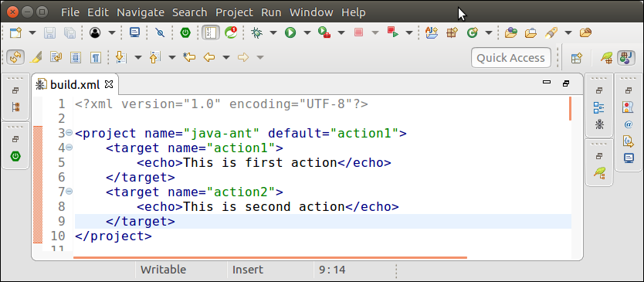The height and width of the screenshot is (282, 644).
Task: Click the green relaunch icon with red badge
Action: tap(231, 32)
